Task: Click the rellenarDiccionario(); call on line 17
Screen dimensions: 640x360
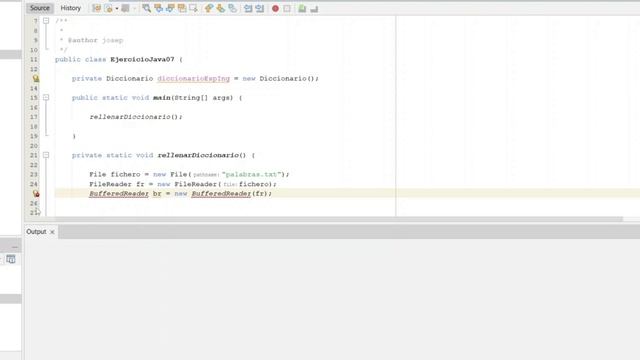Action: click(x=136, y=117)
